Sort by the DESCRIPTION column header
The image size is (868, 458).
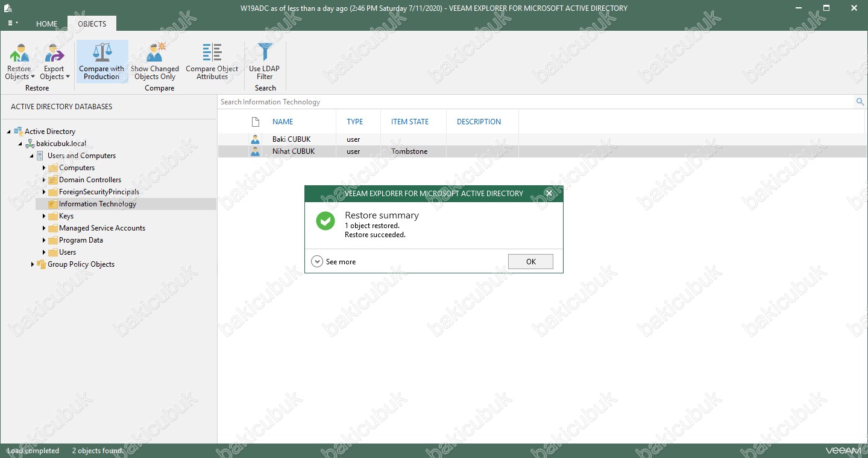479,121
